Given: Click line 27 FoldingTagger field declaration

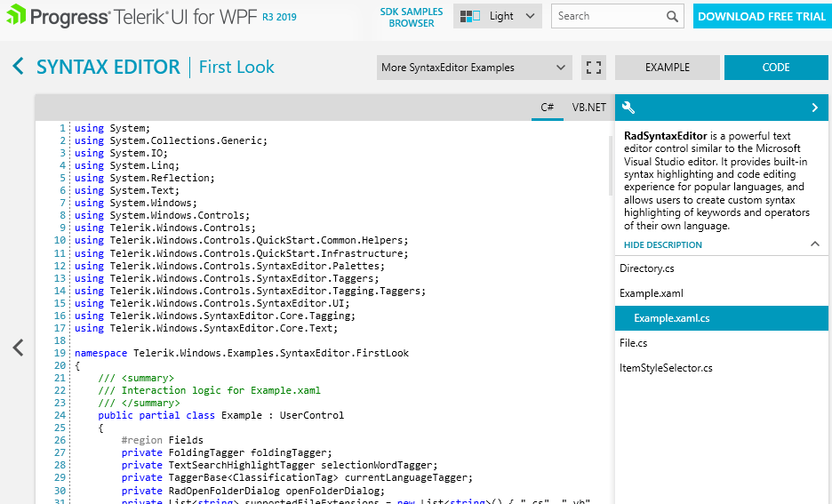Looking at the screenshot, I should click(x=227, y=453).
